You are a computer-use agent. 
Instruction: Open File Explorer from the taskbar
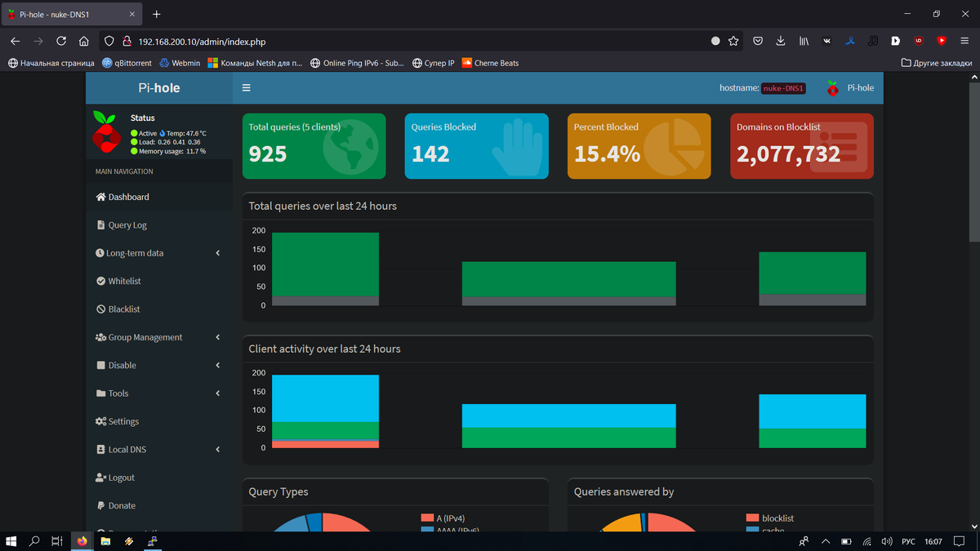(x=105, y=540)
